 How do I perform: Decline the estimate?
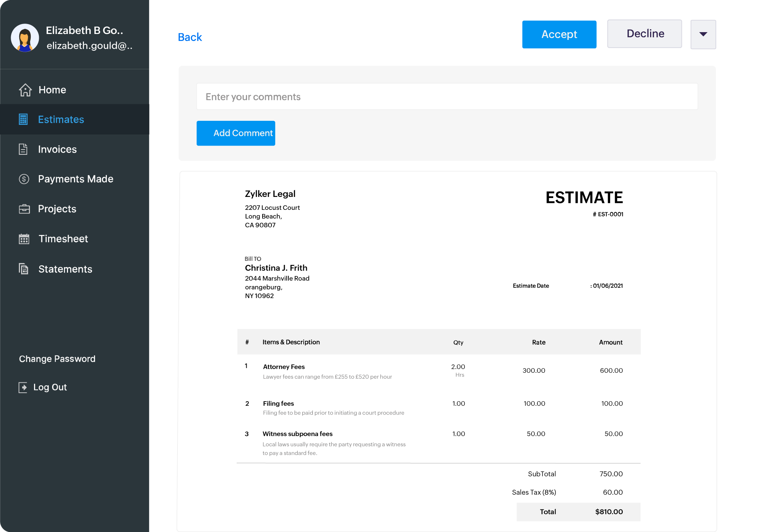tap(645, 34)
